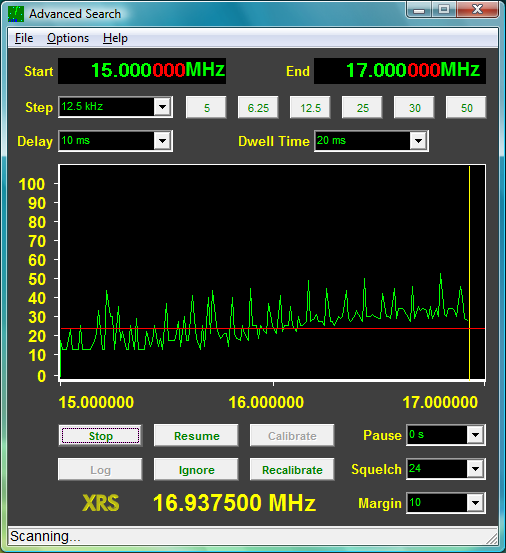Open the Pause dropdown showing 0 s

[x=475, y=435]
